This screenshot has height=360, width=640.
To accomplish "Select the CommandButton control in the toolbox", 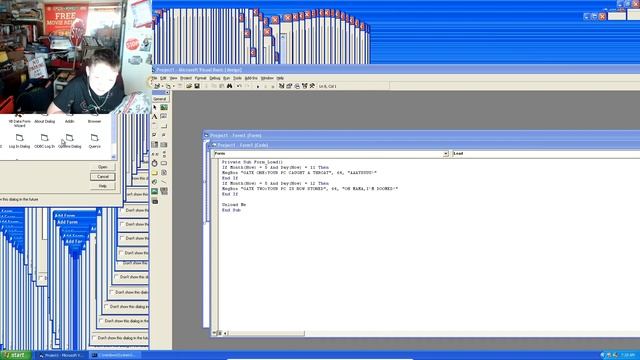I will (x=164, y=126).
